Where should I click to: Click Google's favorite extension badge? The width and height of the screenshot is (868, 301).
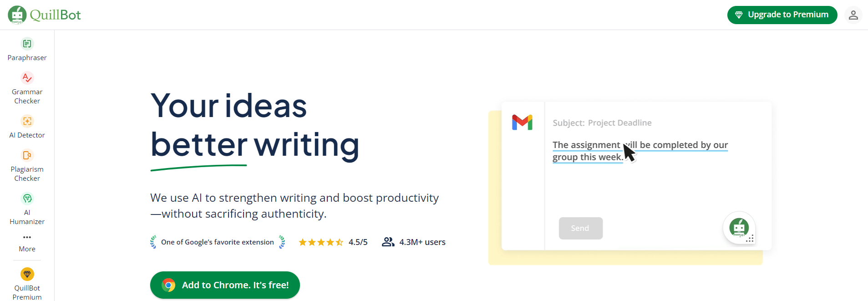(x=218, y=242)
